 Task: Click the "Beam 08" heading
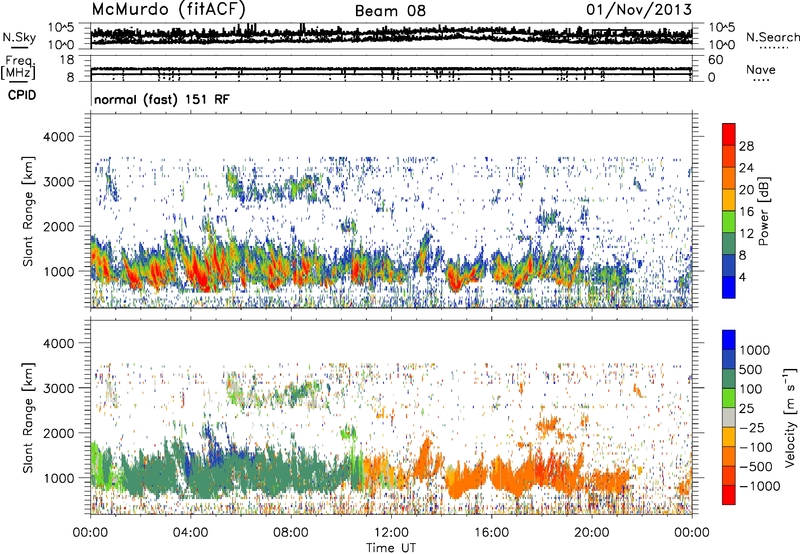[390, 11]
